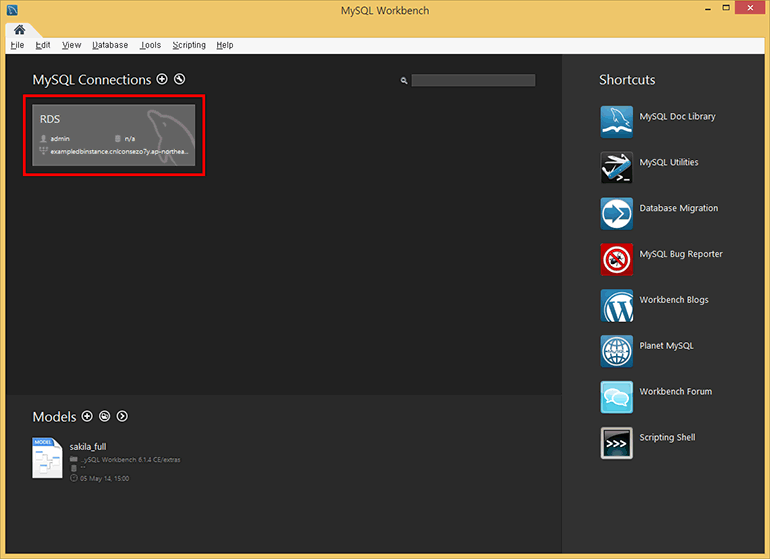
Task: Open the Database menu
Action: pos(110,45)
